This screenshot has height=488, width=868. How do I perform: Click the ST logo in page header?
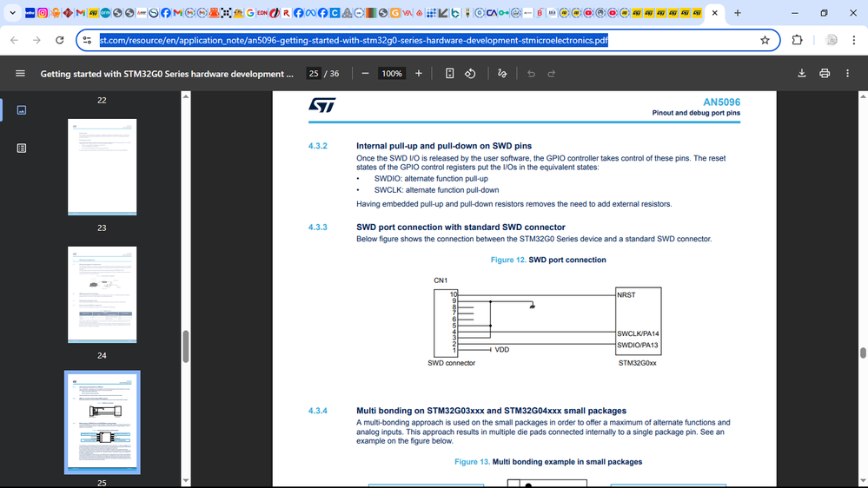tap(322, 105)
